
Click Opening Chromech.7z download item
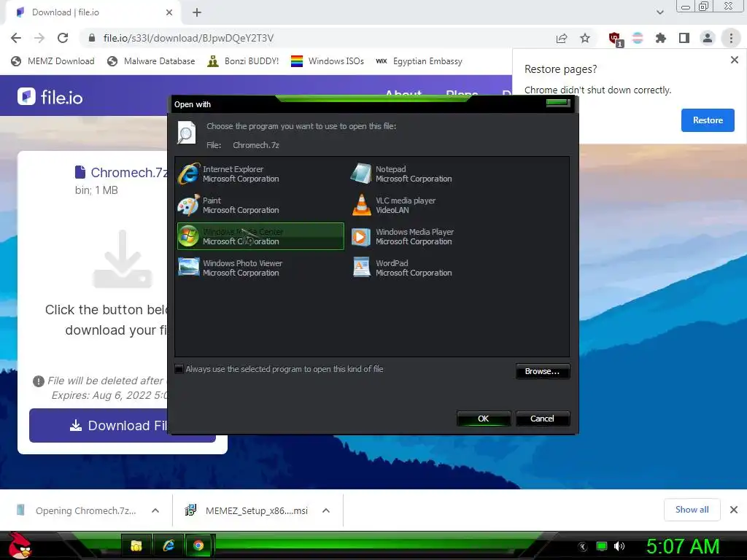(77, 510)
